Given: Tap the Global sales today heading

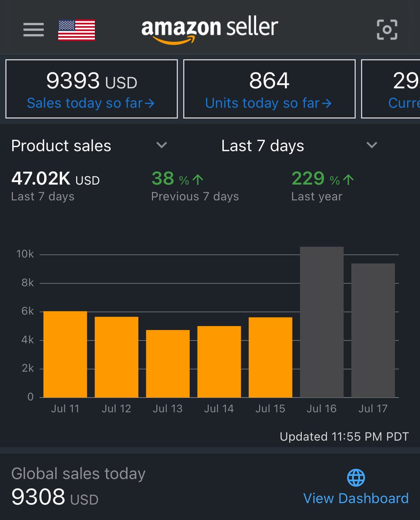Looking at the screenshot, I should coord(78,474).
